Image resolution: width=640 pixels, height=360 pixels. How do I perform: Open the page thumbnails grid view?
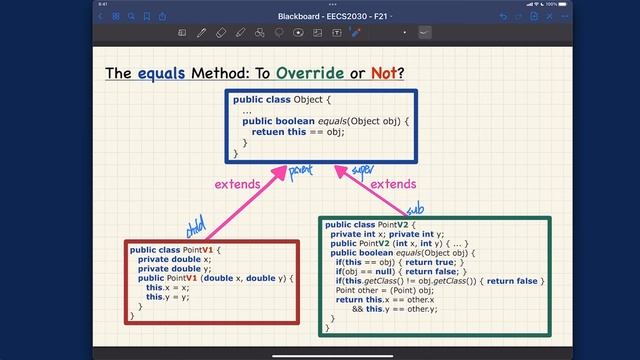coord(116,16)
